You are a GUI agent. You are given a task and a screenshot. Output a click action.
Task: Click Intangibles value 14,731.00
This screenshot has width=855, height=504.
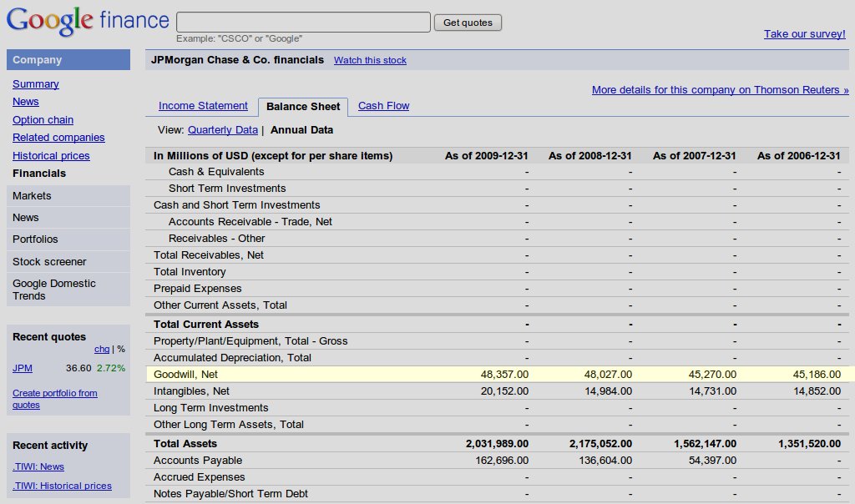(x=713, y=391)
